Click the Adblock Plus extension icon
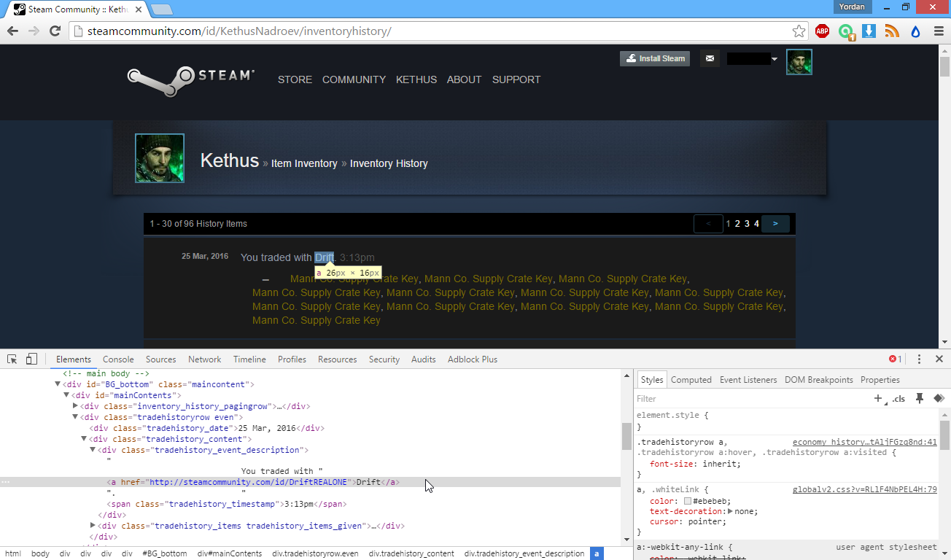This screenshot has height=560, width=951. [822, 31]
